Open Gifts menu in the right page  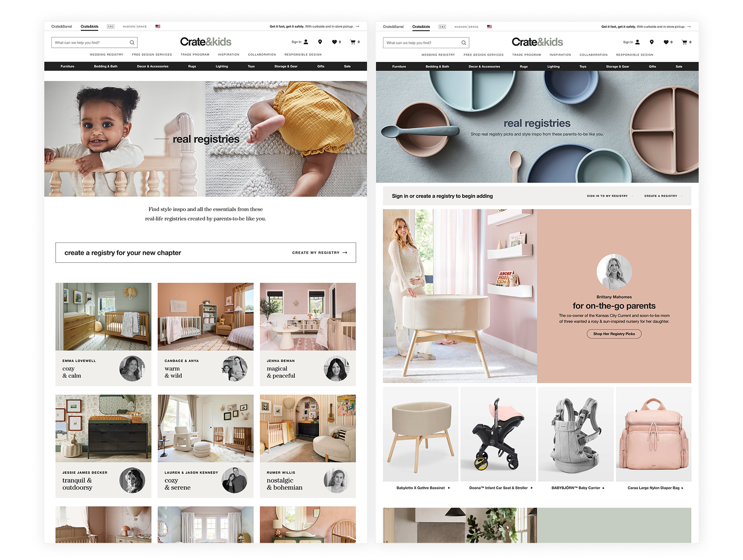click(x=652, y=67)
